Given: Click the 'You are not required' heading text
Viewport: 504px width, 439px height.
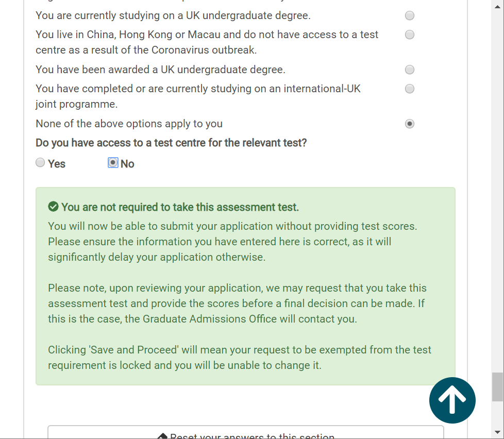Looking at the screenshot, I should pos(180,207).
